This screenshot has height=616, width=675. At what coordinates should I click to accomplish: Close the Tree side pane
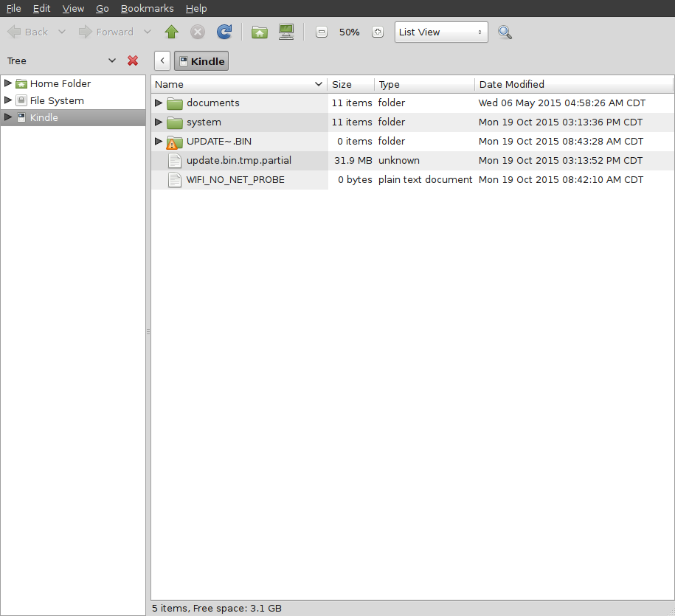133,60
